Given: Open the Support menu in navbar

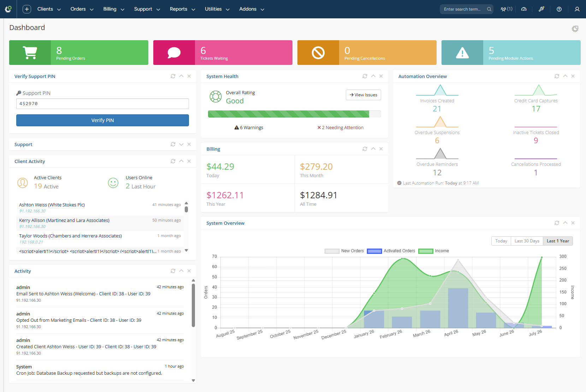Looking at the screenshot, I should point(147,9).
